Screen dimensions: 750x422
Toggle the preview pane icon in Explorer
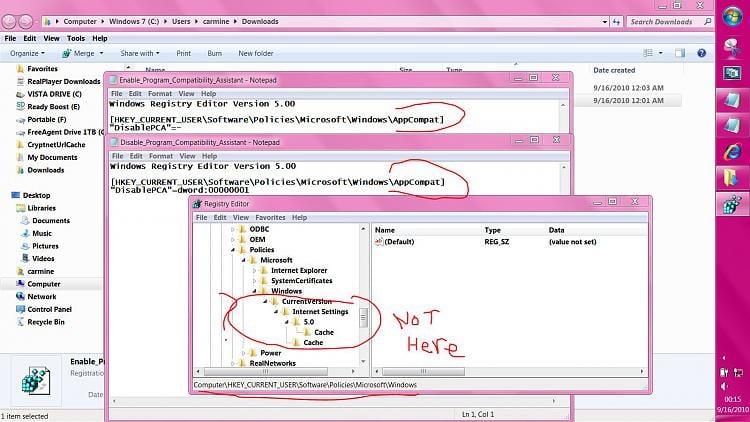click(680, 53)
